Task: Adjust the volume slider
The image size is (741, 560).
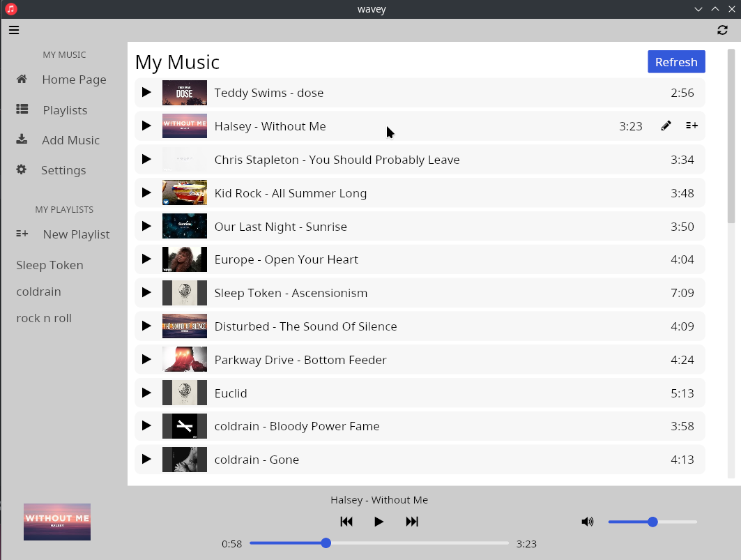Action: tap(652, 522)
